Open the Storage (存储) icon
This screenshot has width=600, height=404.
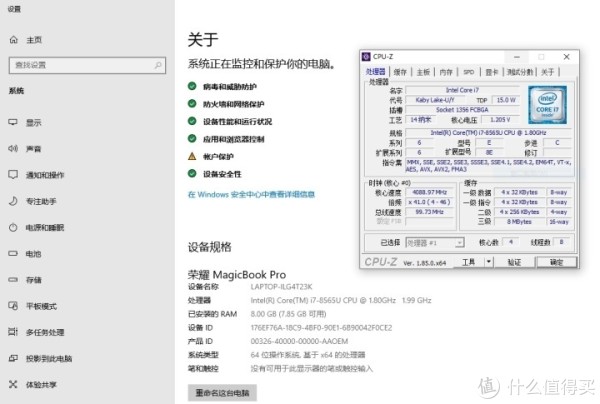pos(13,280)
